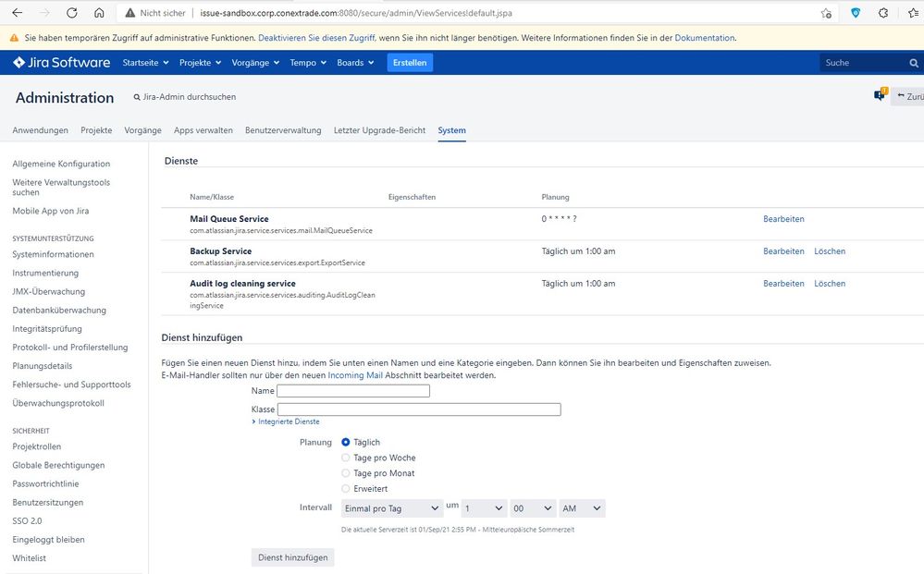Open Fehlersuche- und Supporttools in sidebar
Viewport: 924px width, 574px height.
(71, 385)
